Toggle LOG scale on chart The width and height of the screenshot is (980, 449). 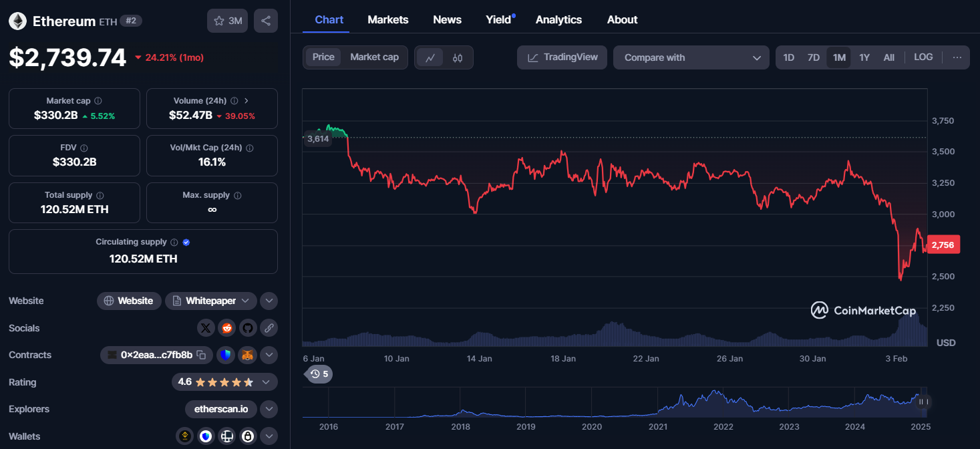tap(923, 57)
